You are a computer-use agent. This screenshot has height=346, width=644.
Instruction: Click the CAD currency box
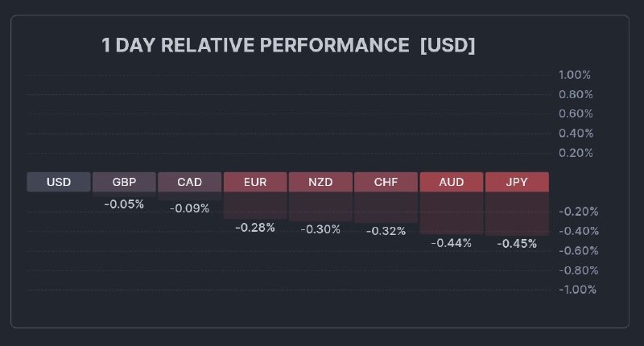coord(189,182)
